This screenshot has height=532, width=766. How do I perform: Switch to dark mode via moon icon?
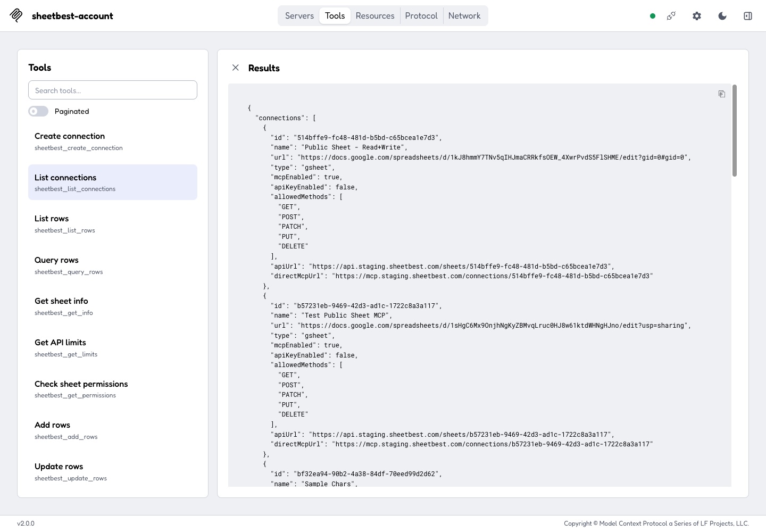pos(722,16)
